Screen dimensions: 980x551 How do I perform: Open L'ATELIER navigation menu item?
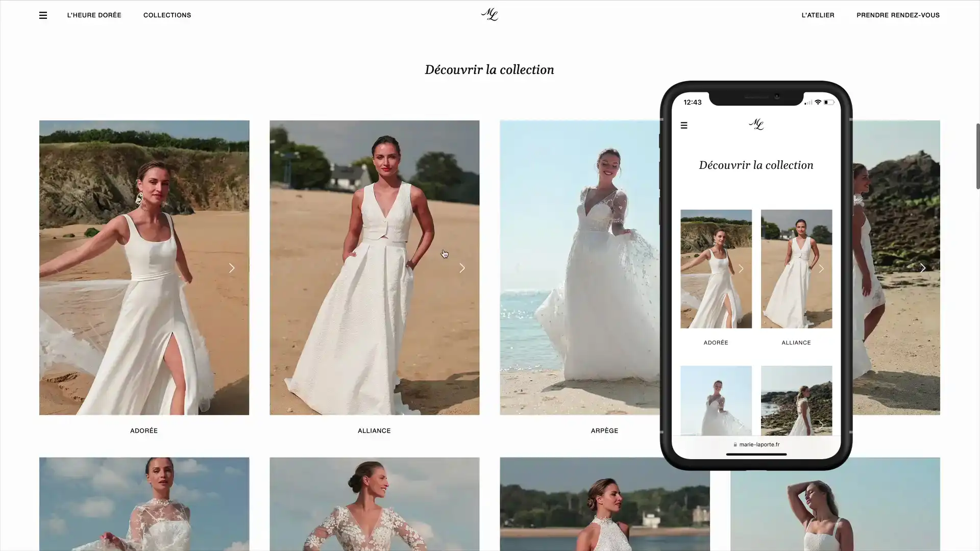click(x=818, y=15)
